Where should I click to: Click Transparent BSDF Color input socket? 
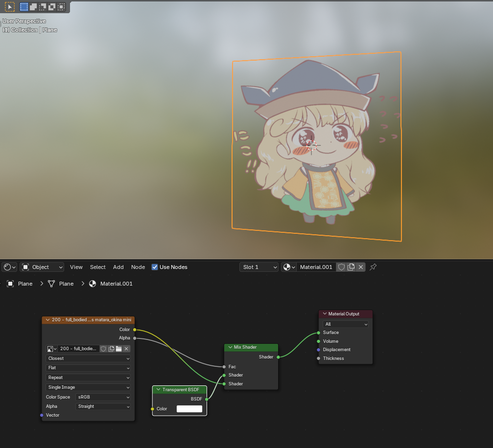[152, 409]
